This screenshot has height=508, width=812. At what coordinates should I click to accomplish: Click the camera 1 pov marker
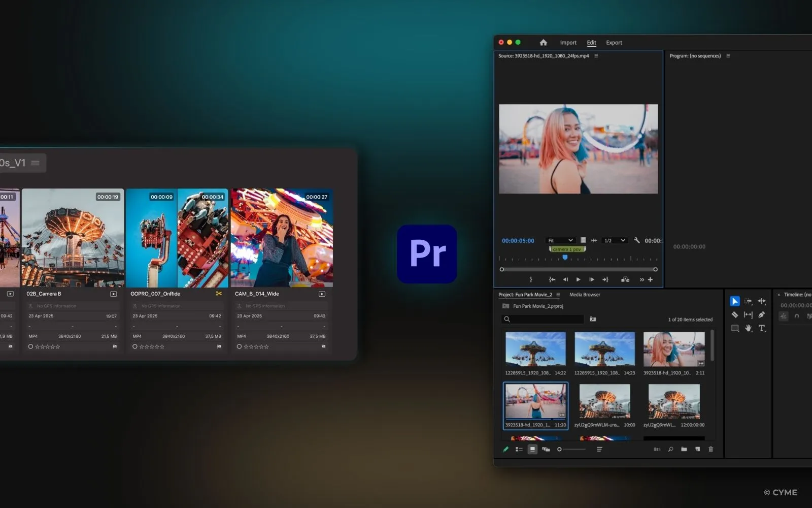(x=567, y=249)
